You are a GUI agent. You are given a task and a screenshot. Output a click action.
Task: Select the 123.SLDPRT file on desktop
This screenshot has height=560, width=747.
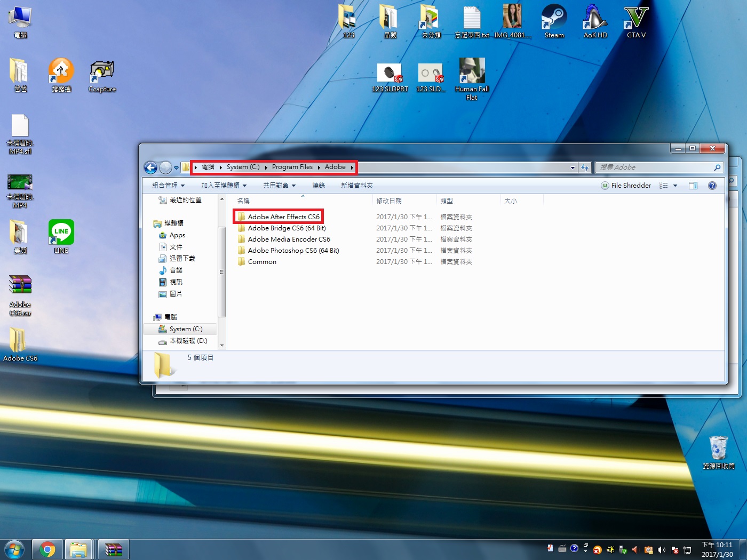point(390,78)
